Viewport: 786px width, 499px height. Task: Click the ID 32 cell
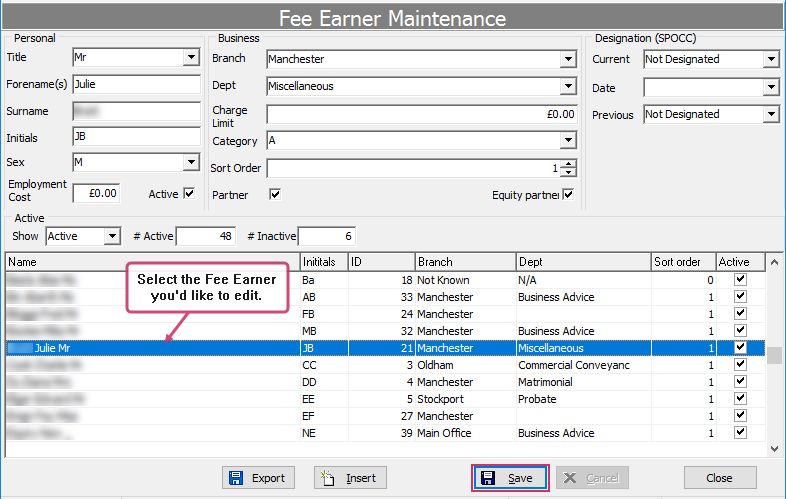tap(382, 331)
